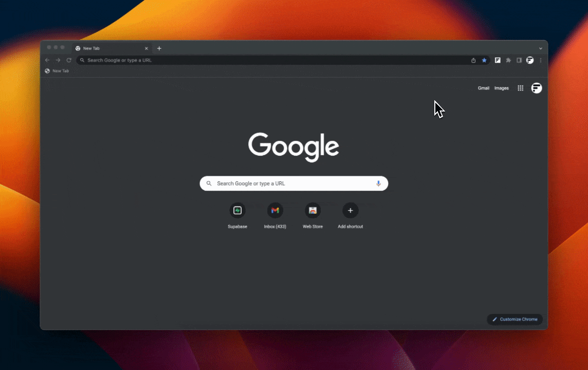
Task: Open the Gmail link
Action: point(483,88)
